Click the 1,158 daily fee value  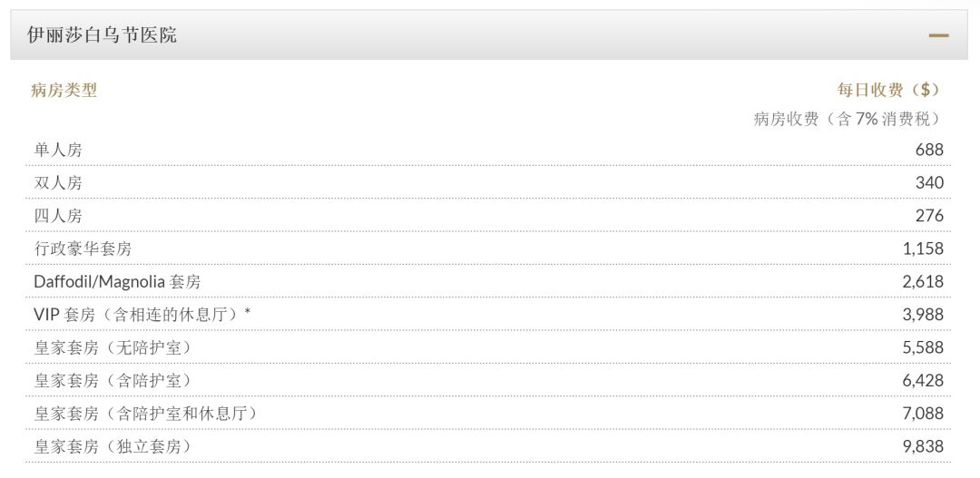pyautogui.click(x=923, y=249)
